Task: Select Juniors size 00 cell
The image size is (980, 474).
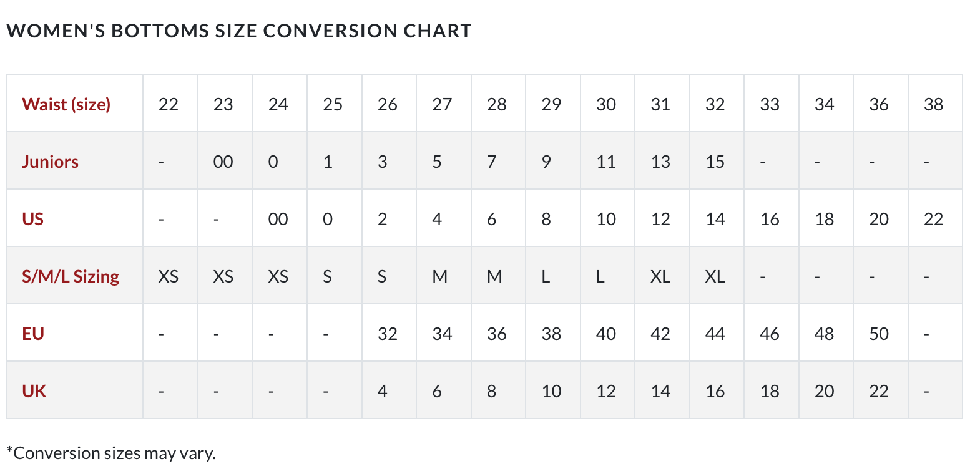Action: tap(225, 161)
